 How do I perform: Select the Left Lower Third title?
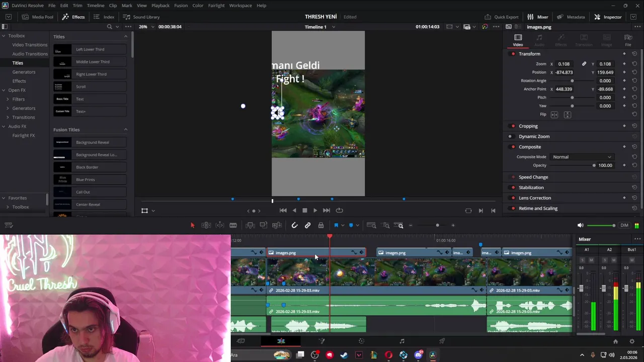click(90, 49)
